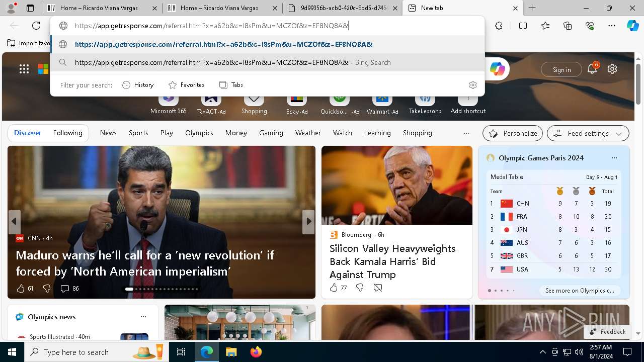Click the browser refresh icon
This screenshot has width=644, height=362.
(x=36, y=26)
